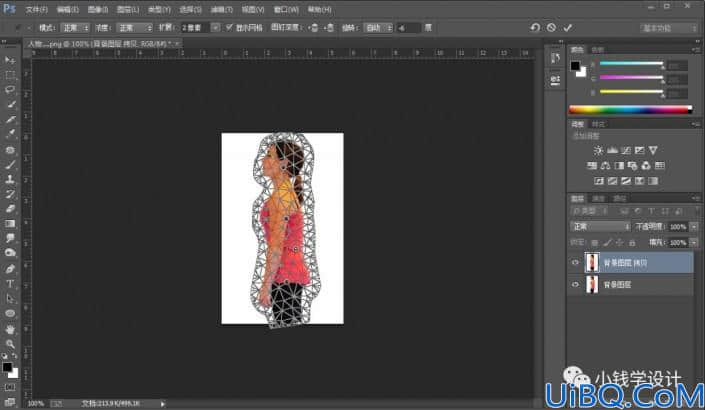The image size is (705, 410).
Task: Select the Quick Selection tool
Action: [10, 104]
